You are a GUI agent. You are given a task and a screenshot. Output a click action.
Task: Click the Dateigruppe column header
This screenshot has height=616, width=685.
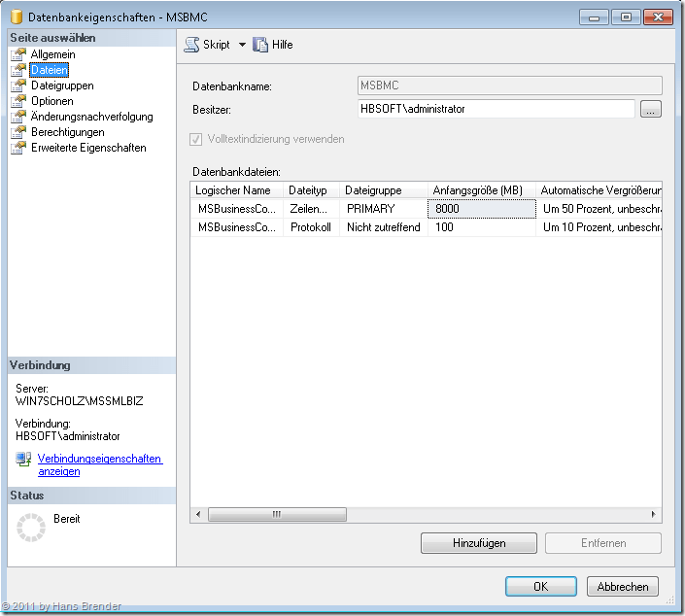(384, 190)
